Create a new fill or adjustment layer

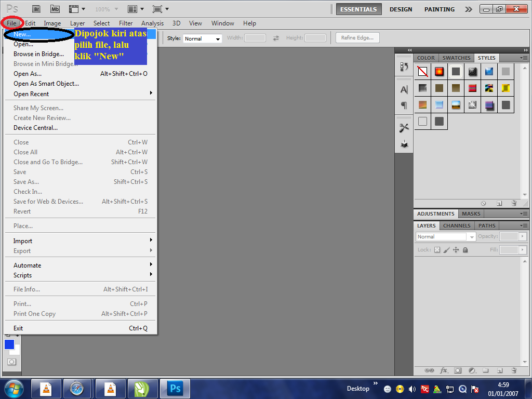[472, 370]
